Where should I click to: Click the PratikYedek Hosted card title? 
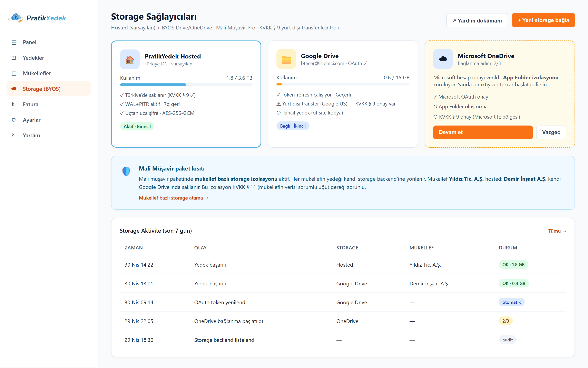point(173,56)
